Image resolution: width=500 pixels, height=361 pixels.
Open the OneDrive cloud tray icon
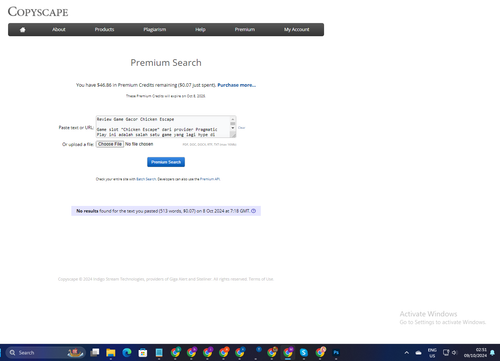tap(418, 353)
